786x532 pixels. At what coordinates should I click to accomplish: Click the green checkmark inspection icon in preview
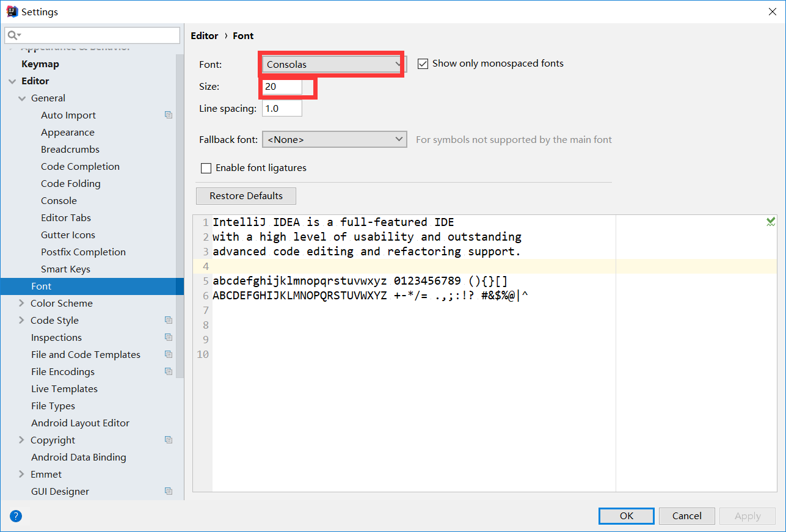771,222
